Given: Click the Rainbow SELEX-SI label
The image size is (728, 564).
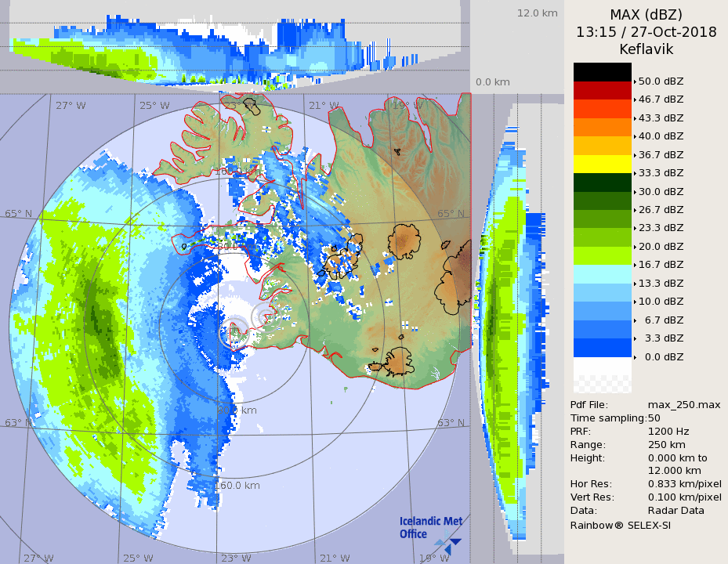Looking at the screenshot, I should (620, 525).
